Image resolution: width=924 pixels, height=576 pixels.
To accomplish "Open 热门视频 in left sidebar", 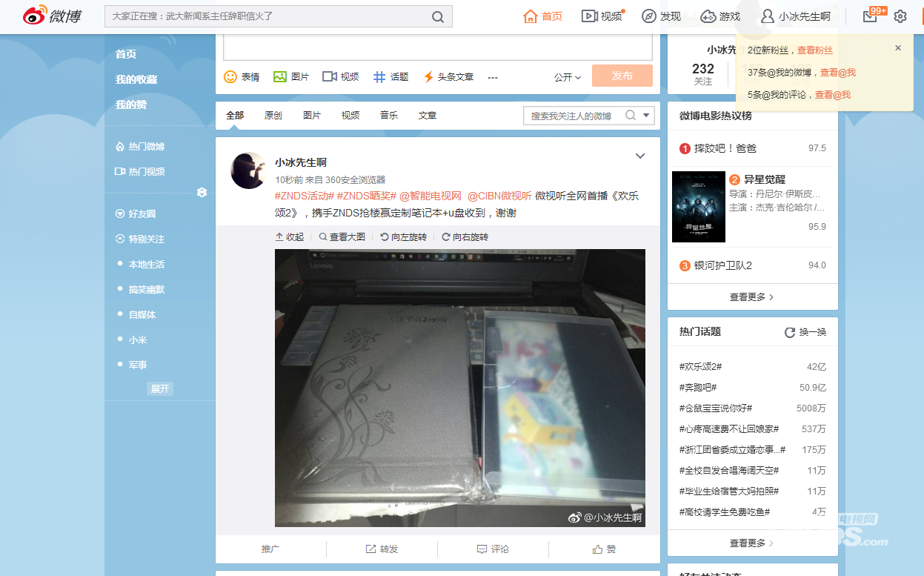I will 140,172.
